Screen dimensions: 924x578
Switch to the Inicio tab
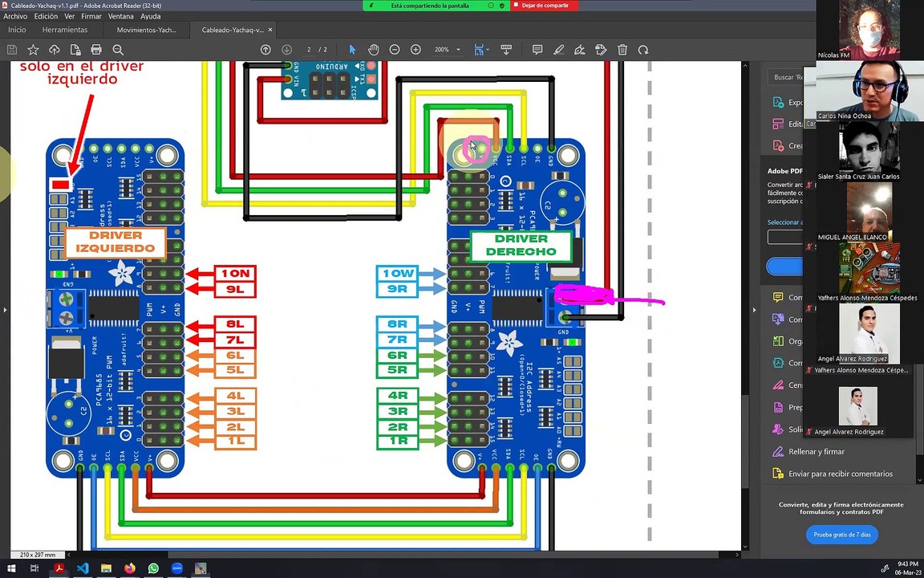[17, 30]
